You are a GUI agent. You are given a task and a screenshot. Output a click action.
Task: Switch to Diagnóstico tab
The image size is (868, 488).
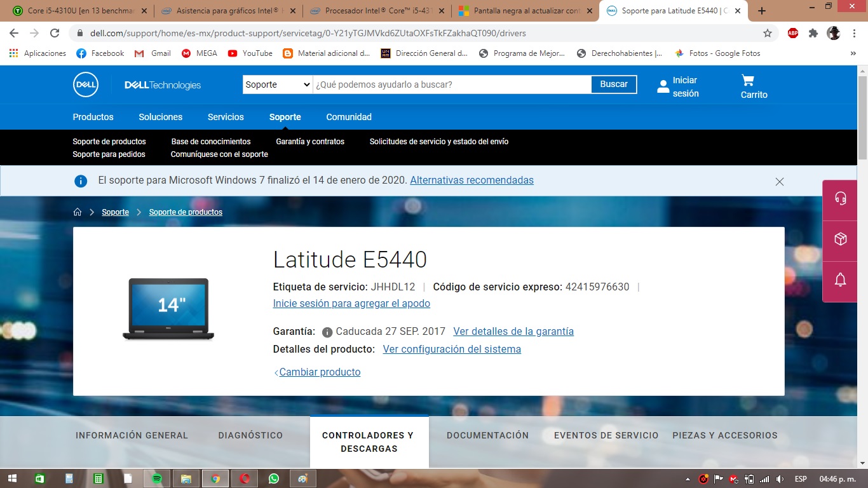[250, 435]
